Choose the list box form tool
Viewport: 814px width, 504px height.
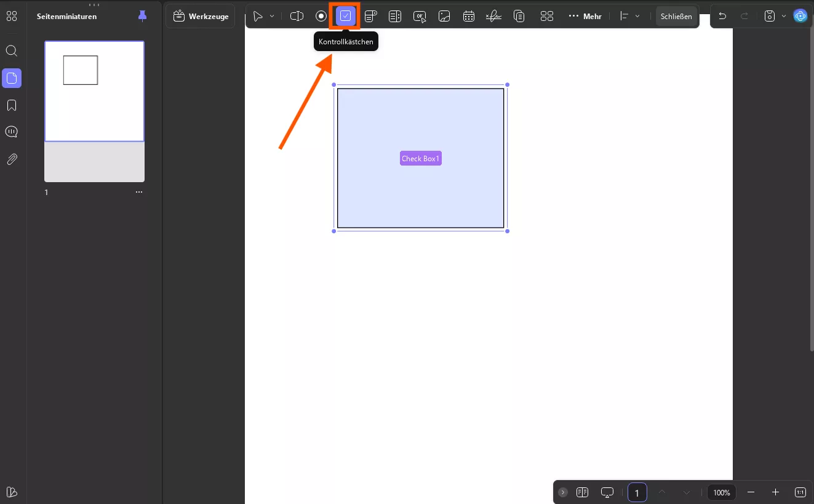[x=395, y=17]
